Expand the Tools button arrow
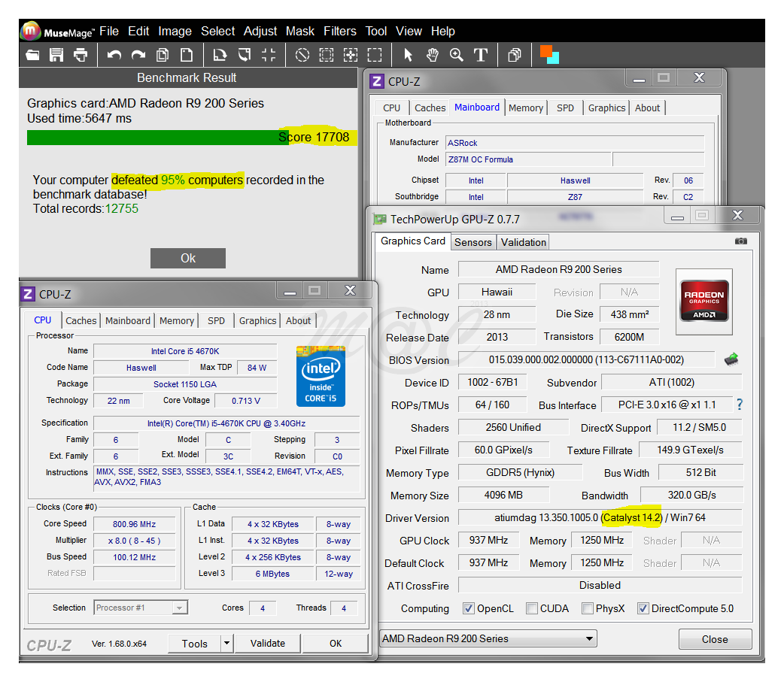784x682 pixels. 227,643
